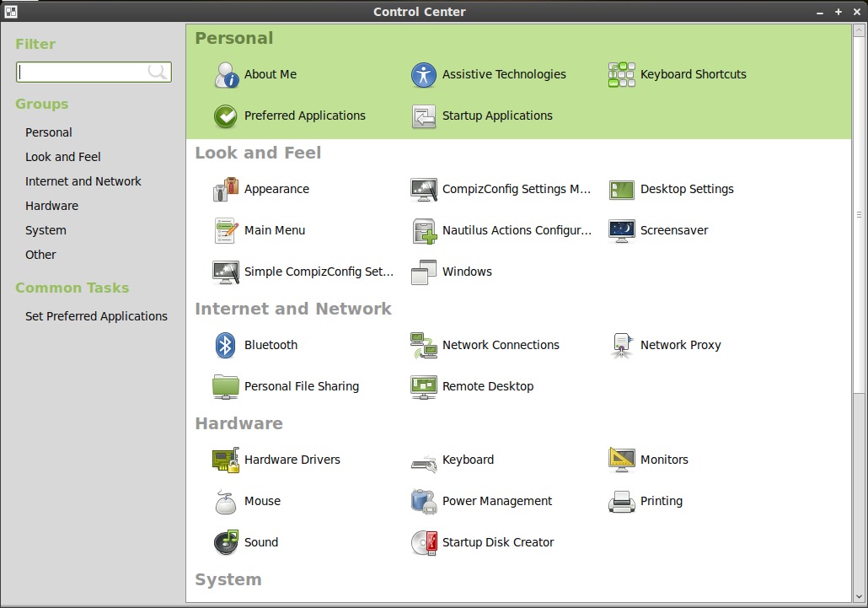Screen dimensions: 868x608
Task: Open Nautilus Actions Configuration icon
Action: click(424, 231)
